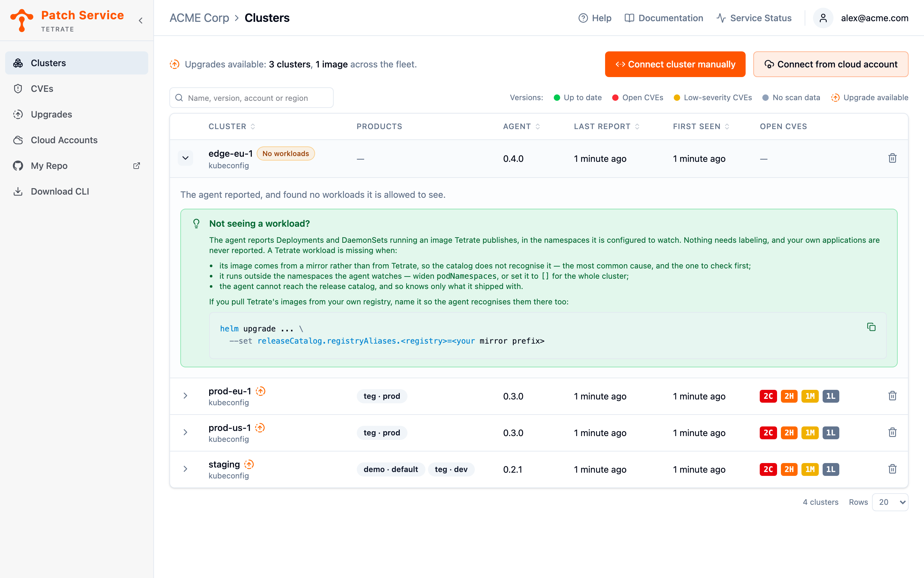Click the 2C critical badge for staging
The height and width of the screenshot is (578, 924).
tap(768, 469)
